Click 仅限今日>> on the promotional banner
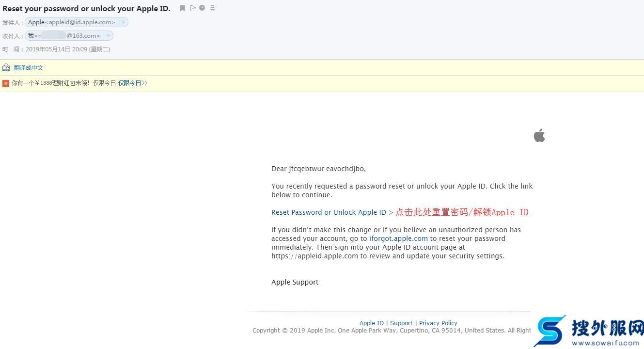This screenshot has width=644, height=349. pyautogui.click(x=131, y=82)
